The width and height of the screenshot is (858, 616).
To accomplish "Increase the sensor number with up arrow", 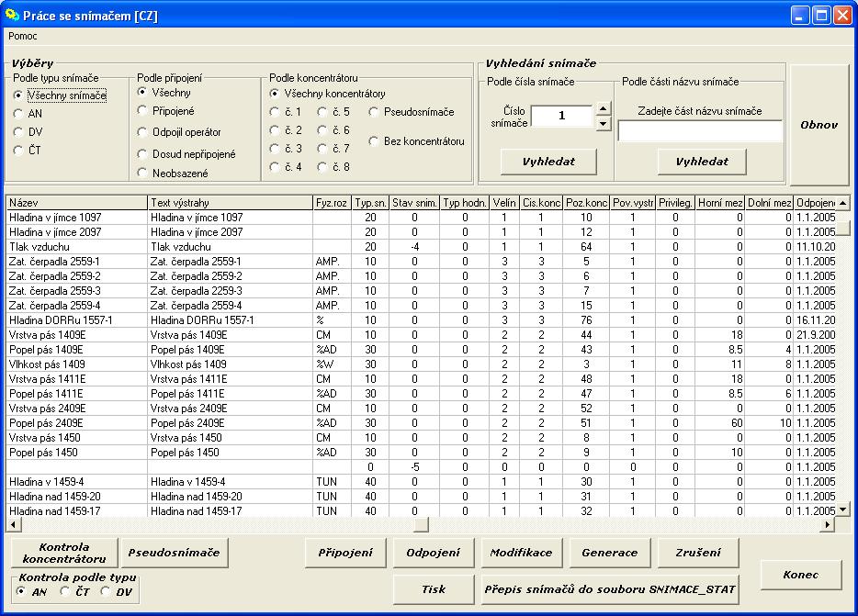I will pos(603,109).
